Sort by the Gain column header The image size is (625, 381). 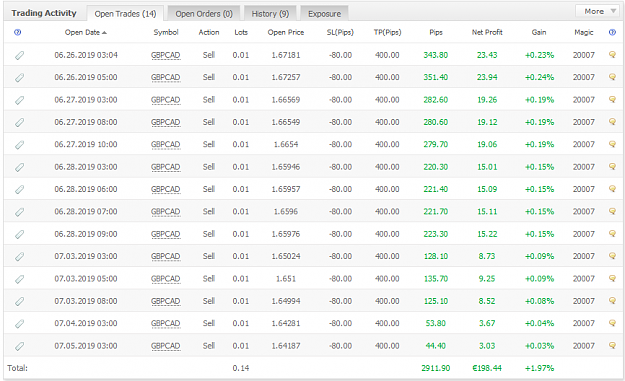point(539,32)
